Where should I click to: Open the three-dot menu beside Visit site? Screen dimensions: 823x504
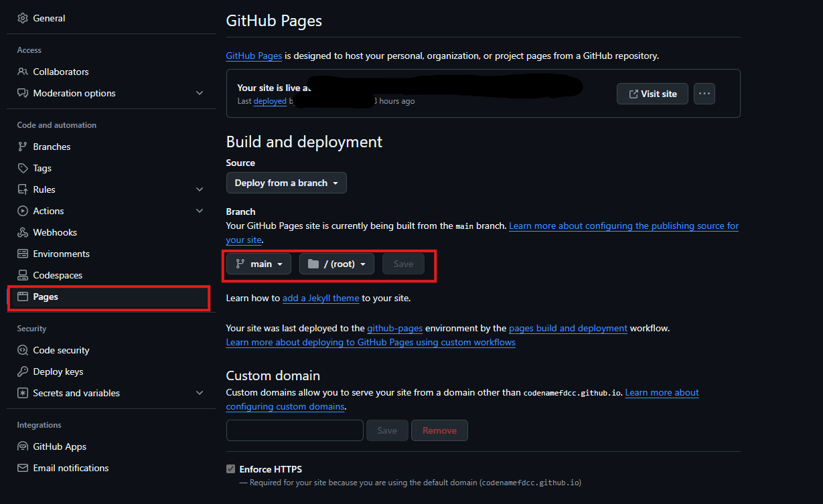[x=704, y=94]
